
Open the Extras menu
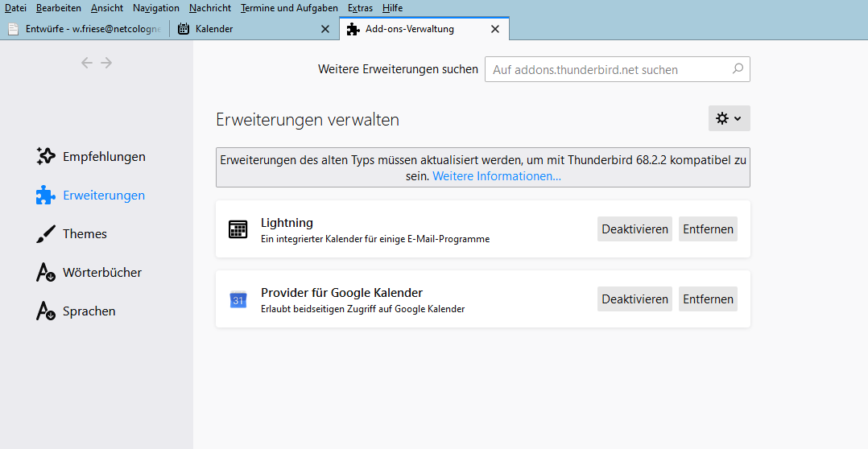pyautogui.click(x=361, y=8)
